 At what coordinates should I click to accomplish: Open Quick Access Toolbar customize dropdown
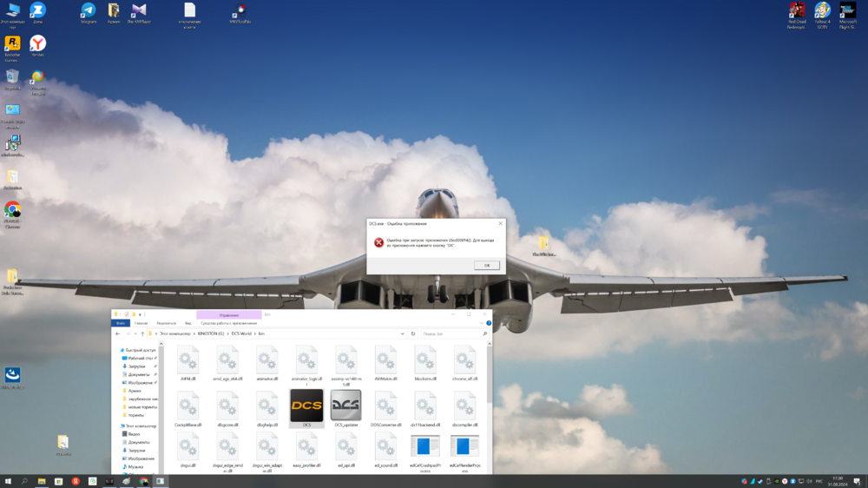[x=140, y=314]
